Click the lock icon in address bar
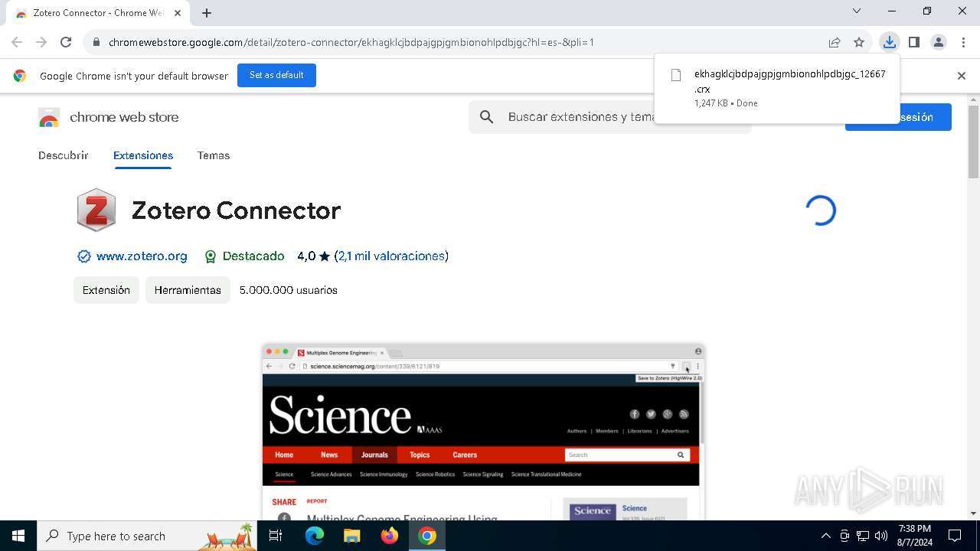This screenshot has width=980, height=551. tap(96, 42)
